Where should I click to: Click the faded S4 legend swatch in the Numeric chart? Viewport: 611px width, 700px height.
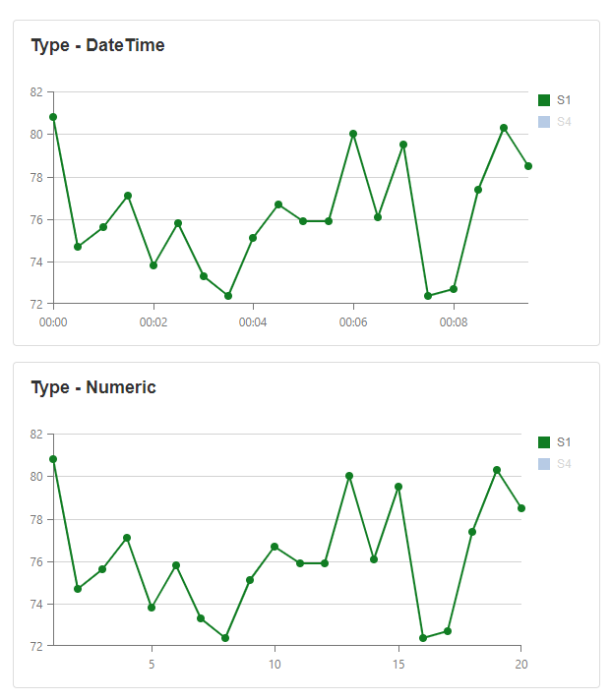[544, 464]
